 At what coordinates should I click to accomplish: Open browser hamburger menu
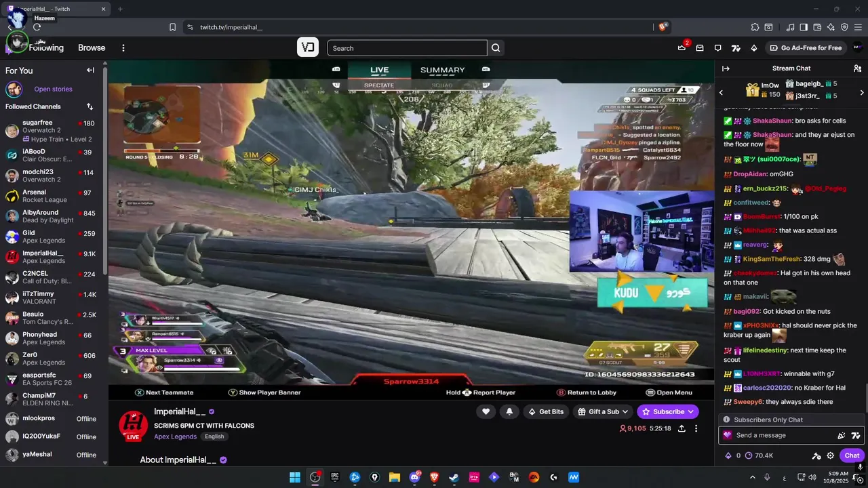(859, 27)
